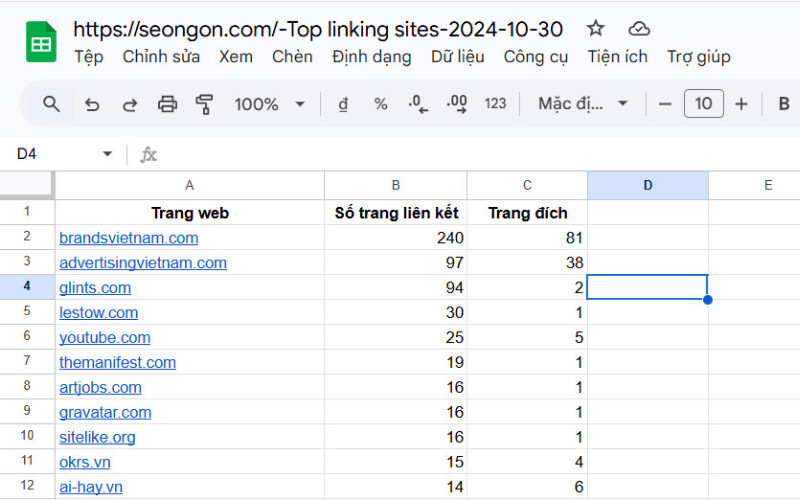The width and height of the screenshot is (800, 500).
Task: Open the glints.com link
Action: coord(95,288)
